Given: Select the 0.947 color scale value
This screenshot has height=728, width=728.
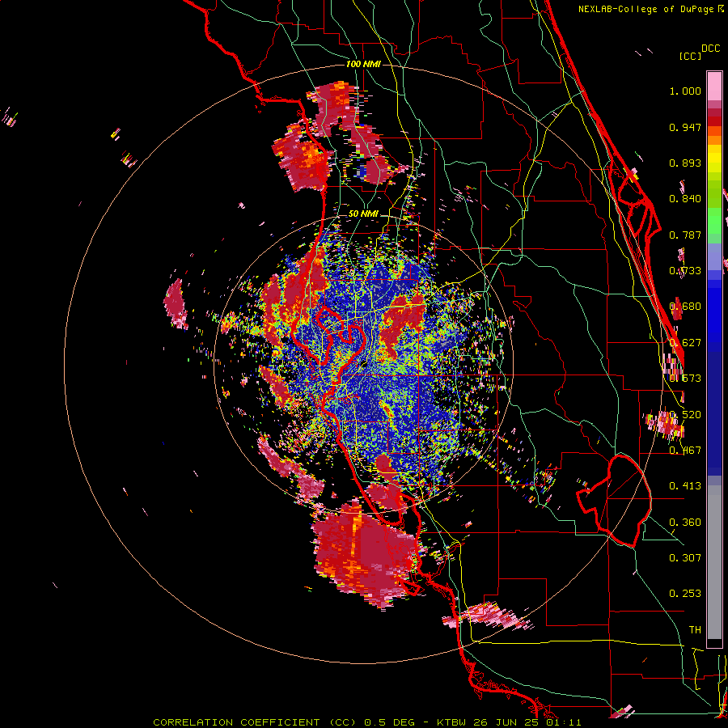Looking at the screenshot, I should (x=685, y=127).
